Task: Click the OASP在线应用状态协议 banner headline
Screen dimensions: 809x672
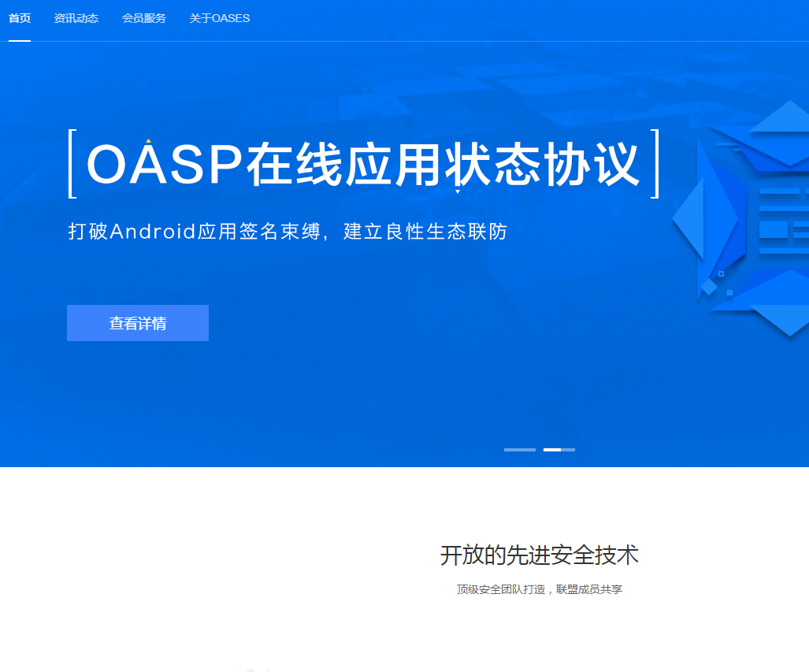Action: coord(362,165)
